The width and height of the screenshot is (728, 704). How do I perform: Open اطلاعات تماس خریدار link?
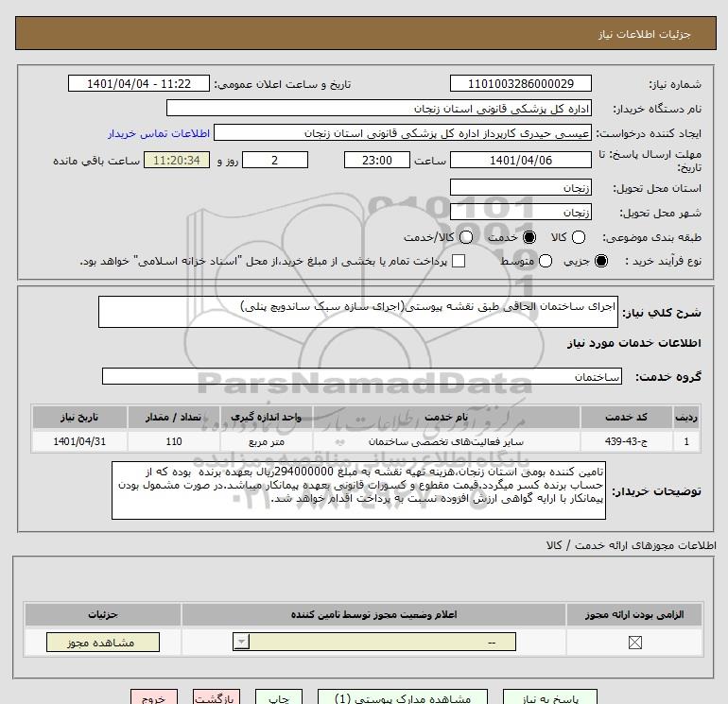point(159,133)
